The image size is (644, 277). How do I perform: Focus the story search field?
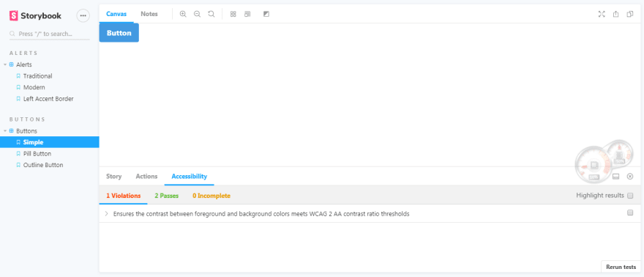(x=49, y=34)
